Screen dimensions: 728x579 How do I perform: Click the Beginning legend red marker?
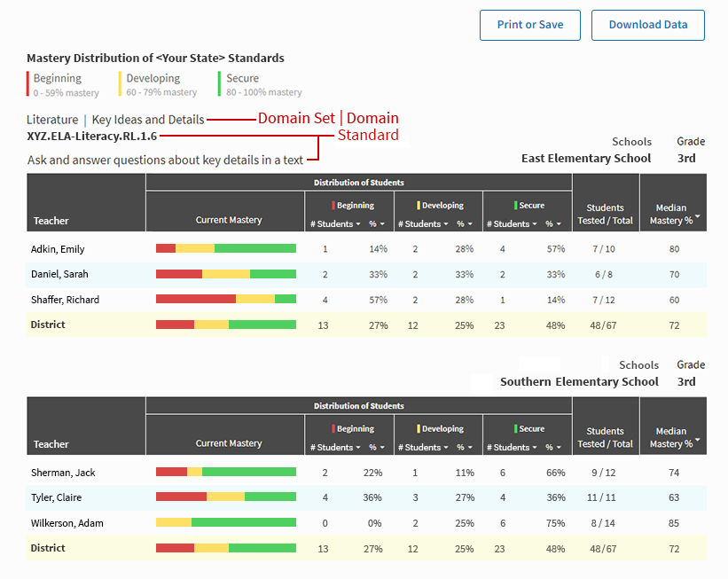pyautogui.click(x=27, y=84)
